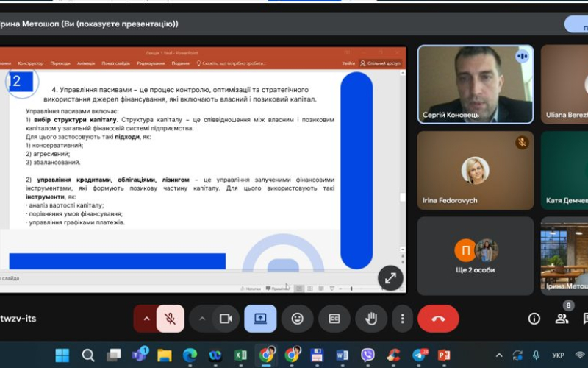Show the participants people panel
Image resolution: width=588 pixels, height=368 pixels.
click(562, 319)
